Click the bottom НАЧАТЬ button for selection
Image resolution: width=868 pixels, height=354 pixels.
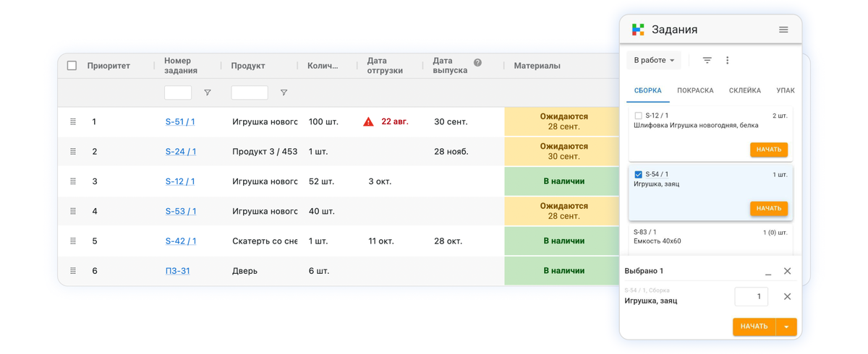[754, 327]
